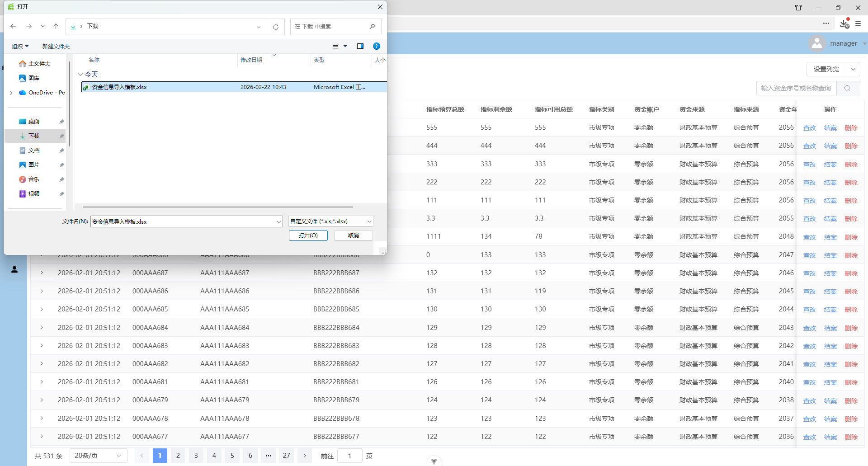Sort files by 修改日期 column
868x466 pixels.
[x=251, y=60]
